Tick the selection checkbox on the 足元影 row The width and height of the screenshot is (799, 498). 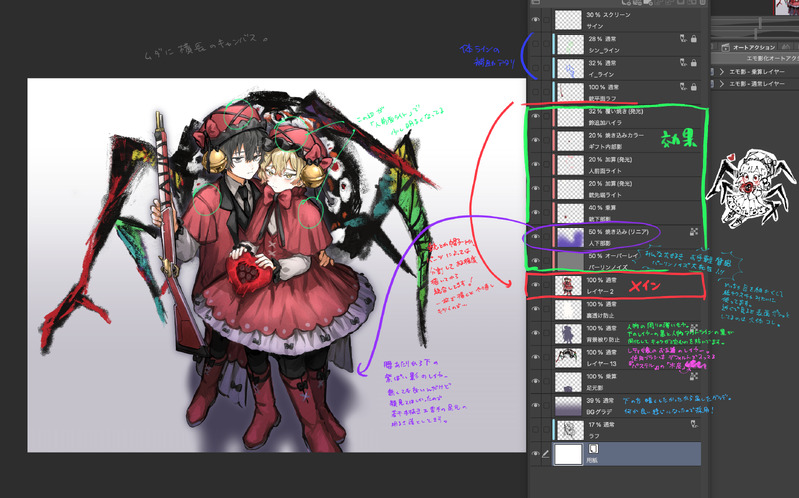click(x=546, y=382)
